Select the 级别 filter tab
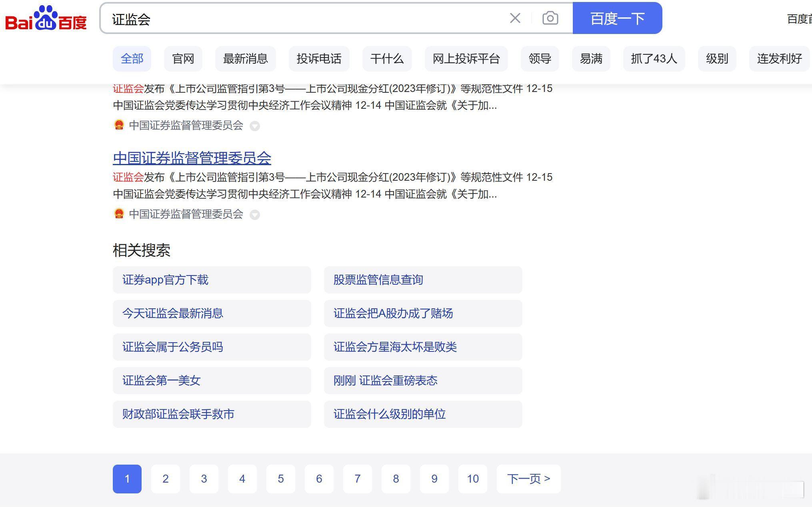The width and height of the screenshot is (812, 507). pyautogui.click(x=717, y=59)
